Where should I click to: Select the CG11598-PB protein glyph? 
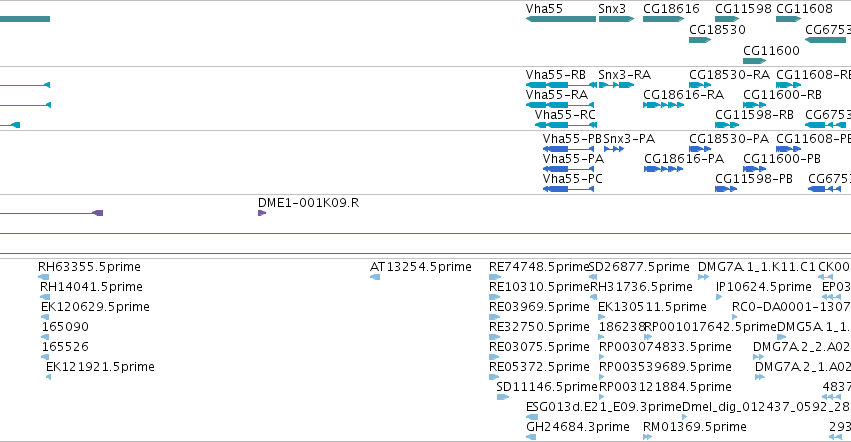pos(726,189)
